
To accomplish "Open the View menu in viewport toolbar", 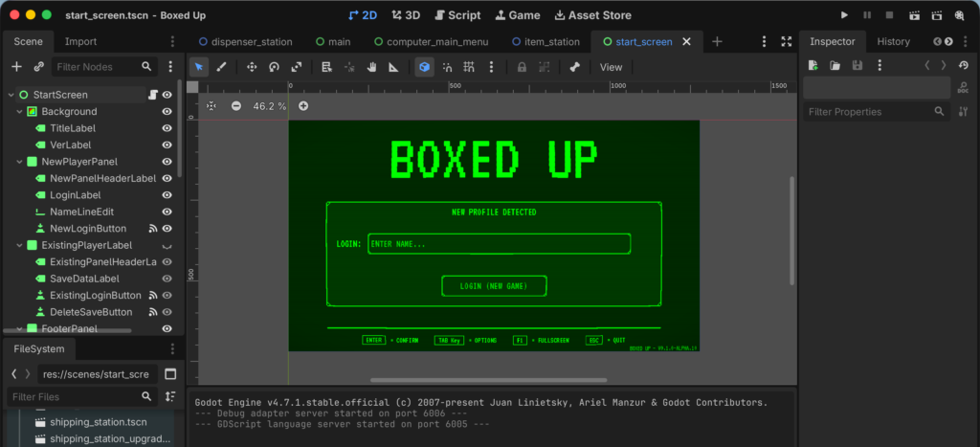I will (611, 67).
